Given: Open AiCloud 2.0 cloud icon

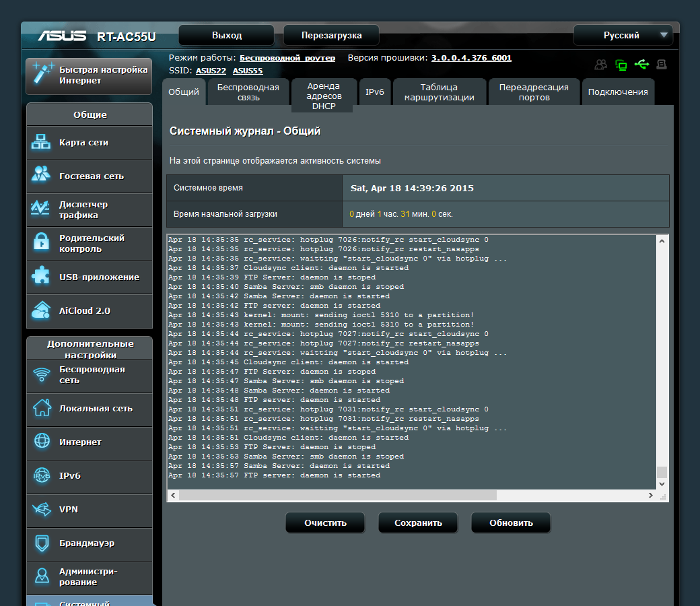Looking at the screenshot, I should [x=41, y=310].
